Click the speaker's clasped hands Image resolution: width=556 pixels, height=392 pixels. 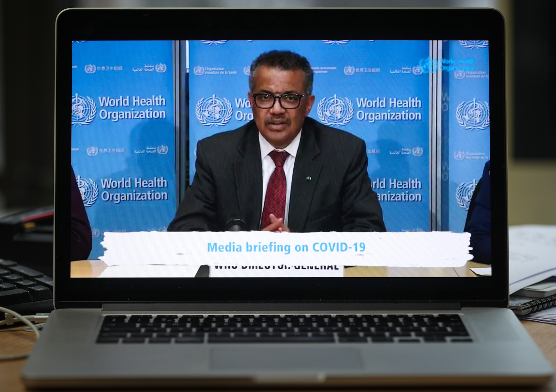(276, 224)
